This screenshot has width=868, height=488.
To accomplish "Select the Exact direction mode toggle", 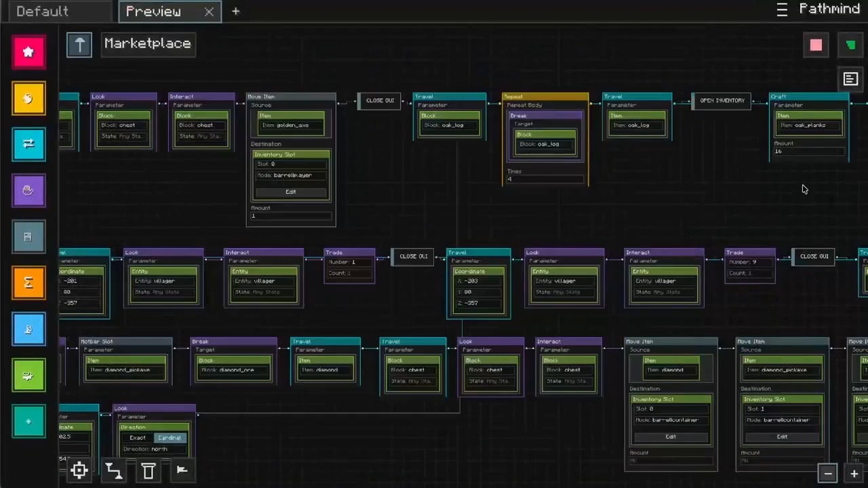I will [x=137, y=438].
